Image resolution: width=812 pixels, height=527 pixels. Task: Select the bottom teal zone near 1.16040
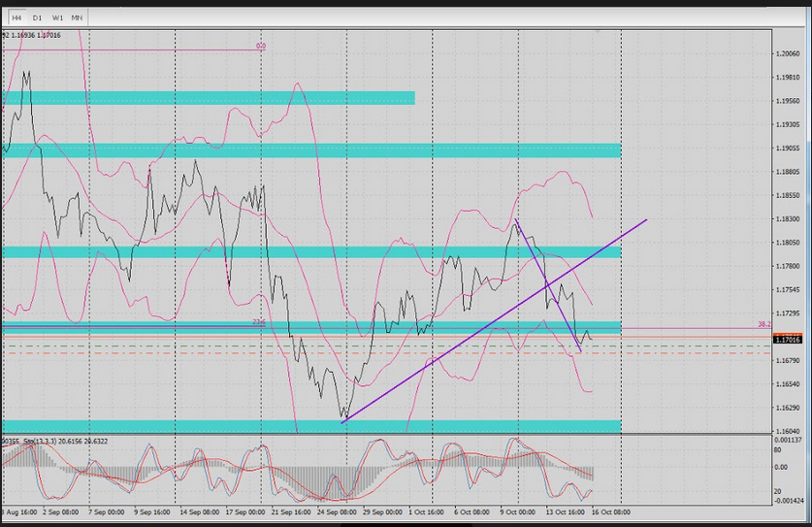click(x=310, y=426)
